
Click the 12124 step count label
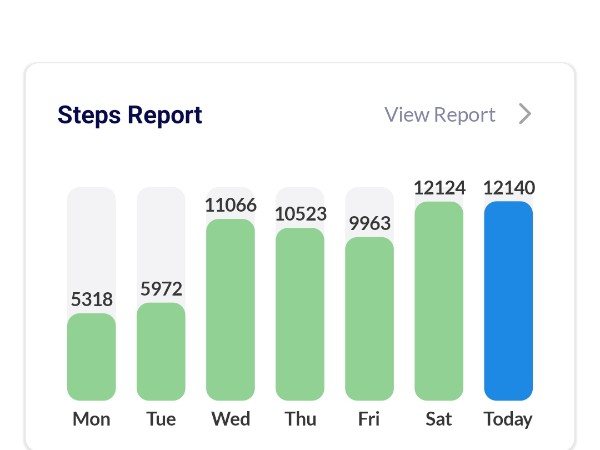point(439,188)
